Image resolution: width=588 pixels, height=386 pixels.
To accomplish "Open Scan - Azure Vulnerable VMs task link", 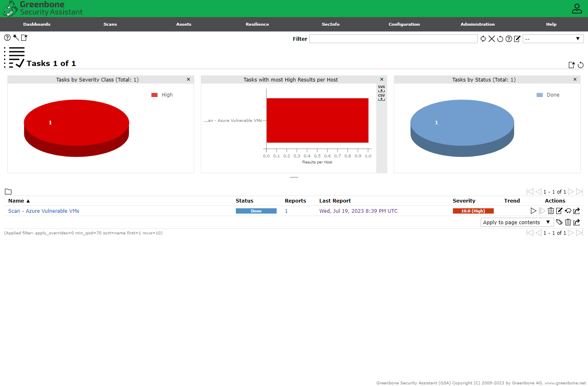I will pyautogui.click(x=44, y=211).
